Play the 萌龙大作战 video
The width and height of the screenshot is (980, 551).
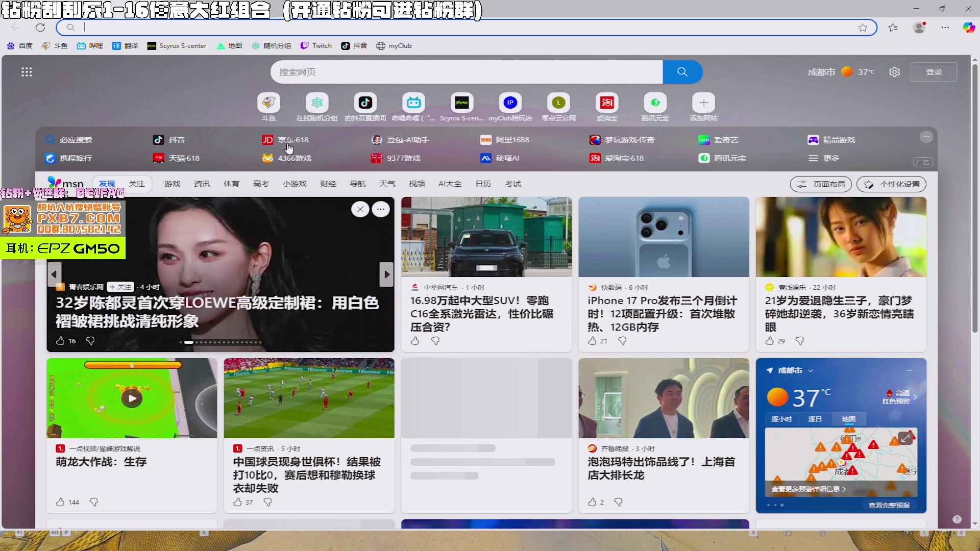click(132, 398)
